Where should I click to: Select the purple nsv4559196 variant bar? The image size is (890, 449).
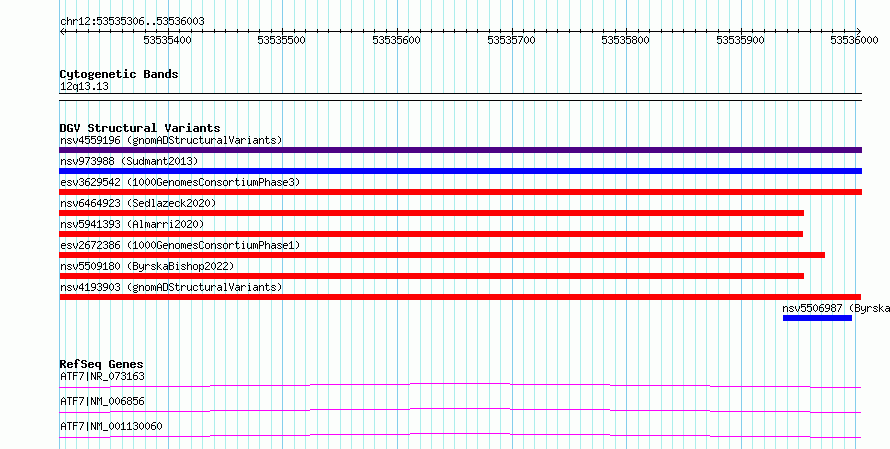point(460,150)
